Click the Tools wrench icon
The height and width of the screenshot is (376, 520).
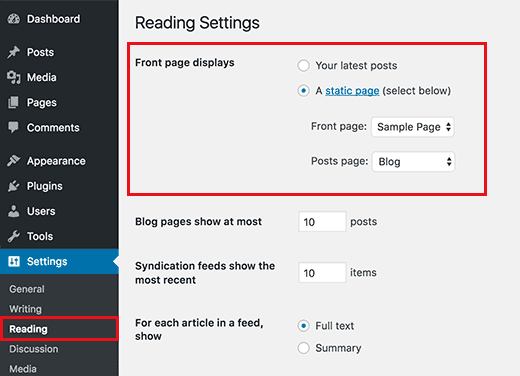(x=14, y=236)
